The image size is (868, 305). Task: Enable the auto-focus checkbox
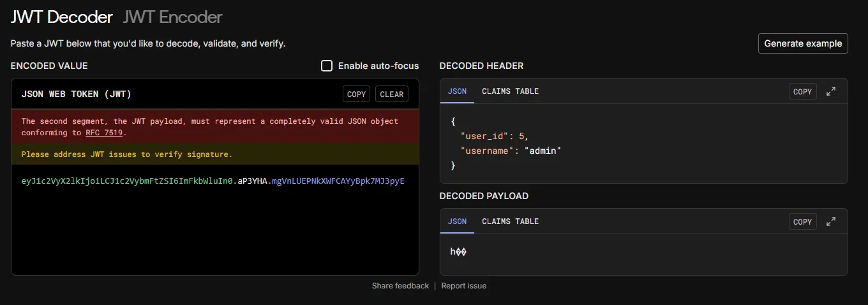327,66
